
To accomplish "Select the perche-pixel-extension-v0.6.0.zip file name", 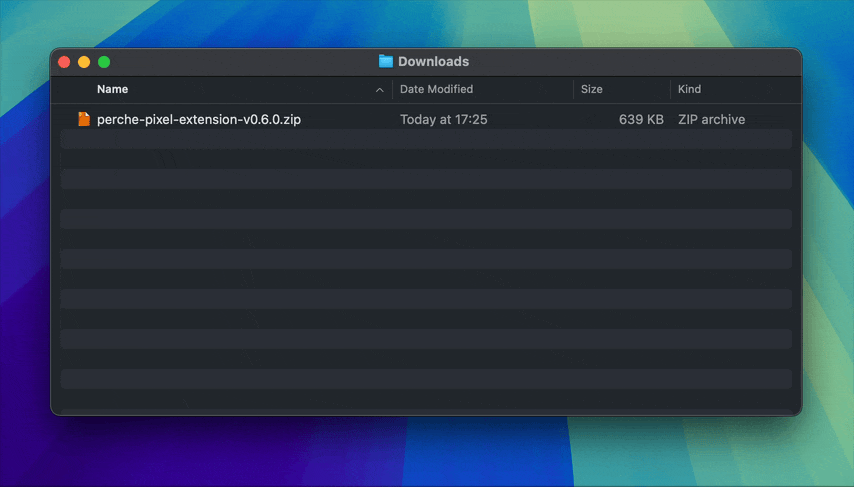I will 198,119.
